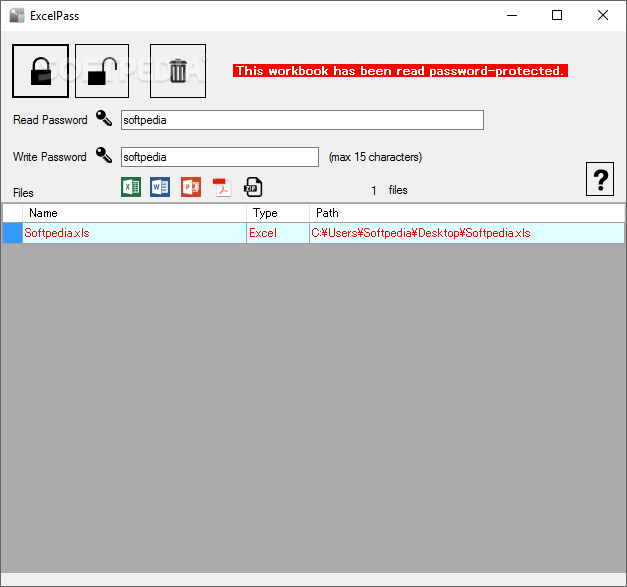
Task: Click the ExcelPass app icon in title bar
Action: click(x=17, y=16)
